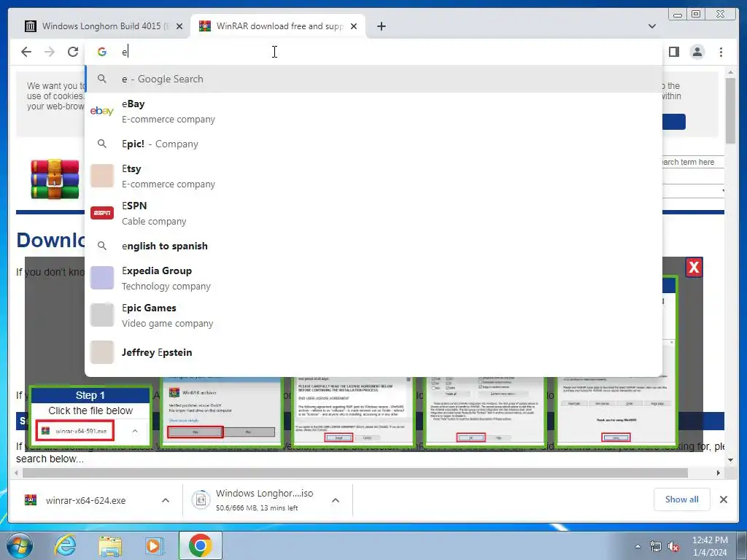Click the ESPN logo icon
The width and height of the screenshot is (747, 560).
102,213
